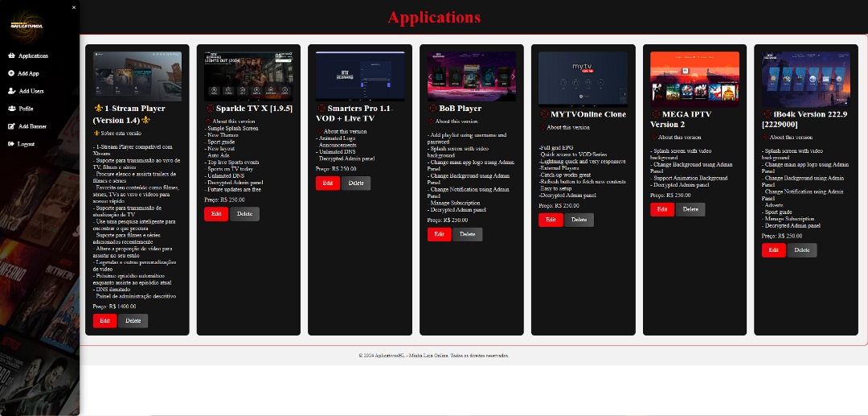
Task: Delete the Sparkle TV X app
Action: coord(244,214)
